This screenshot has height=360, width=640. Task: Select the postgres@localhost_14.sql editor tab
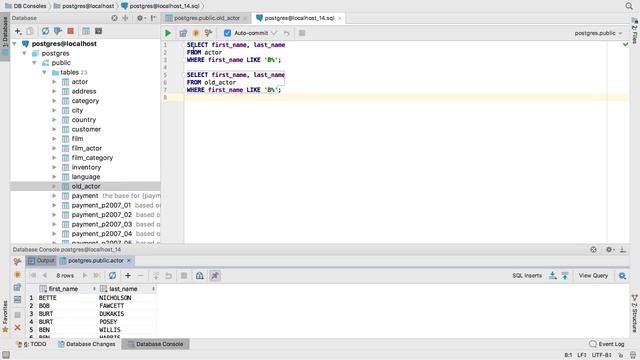299,18
